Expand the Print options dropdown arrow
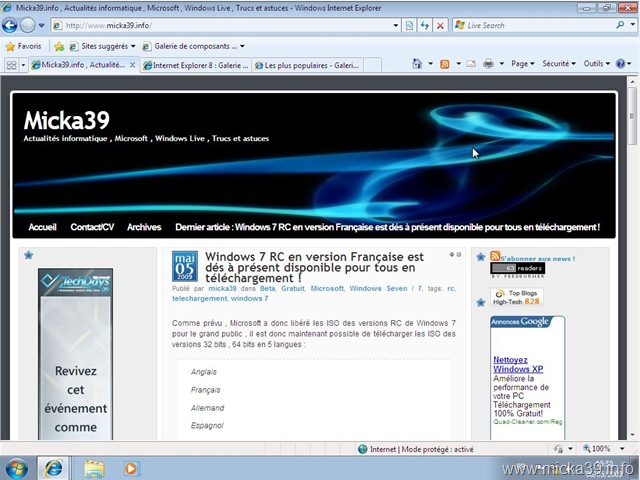 coord(502,64)
